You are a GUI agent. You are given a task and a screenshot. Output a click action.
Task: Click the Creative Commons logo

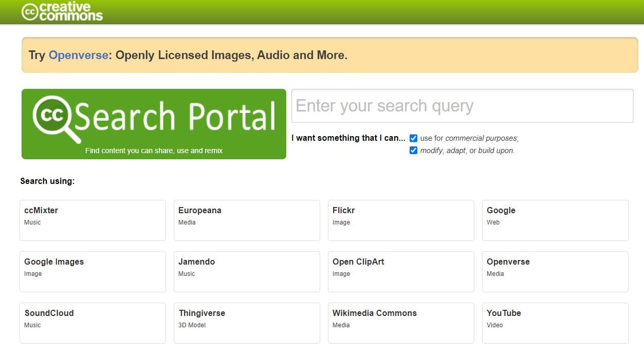tap(62, 11)
